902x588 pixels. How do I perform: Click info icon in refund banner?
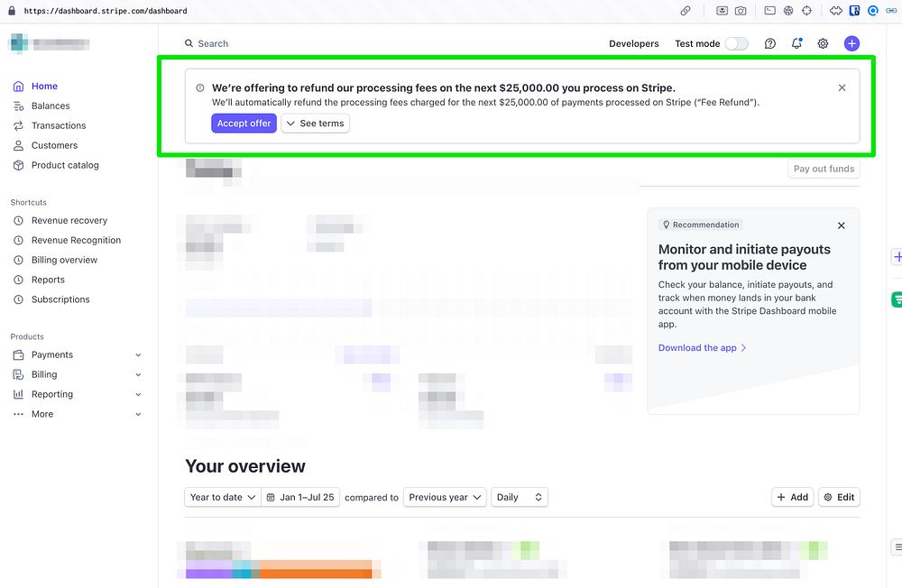click(200, 88)
